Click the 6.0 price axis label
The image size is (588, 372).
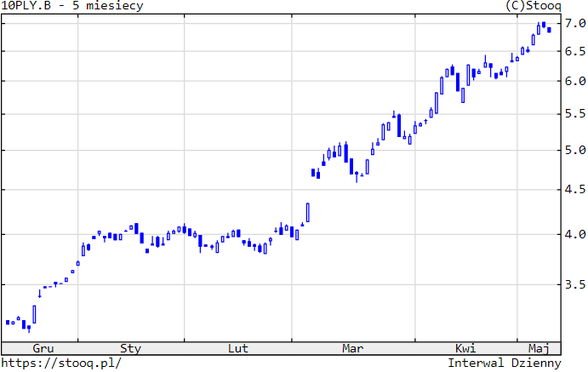pyautogui.click(x=574, y=81)
